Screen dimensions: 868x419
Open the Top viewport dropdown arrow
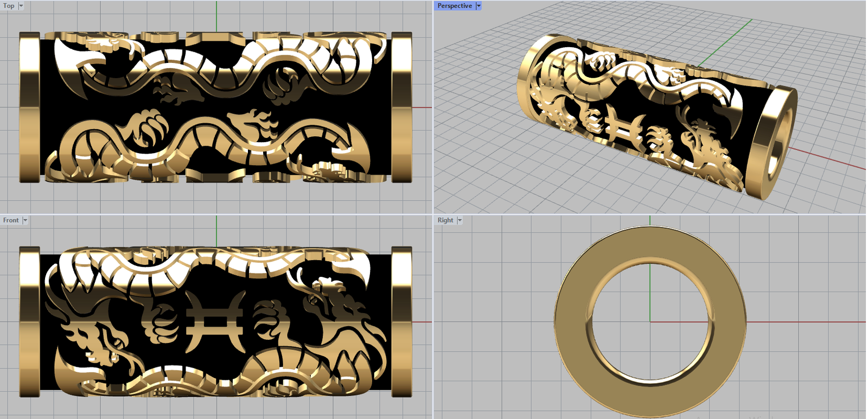coord(21,6)
